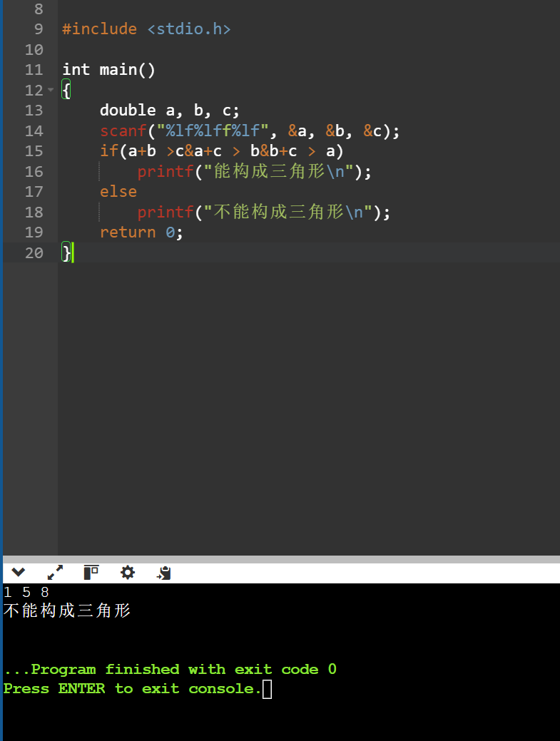
Task: Click line number 14 in gutter
Action: 34,131
